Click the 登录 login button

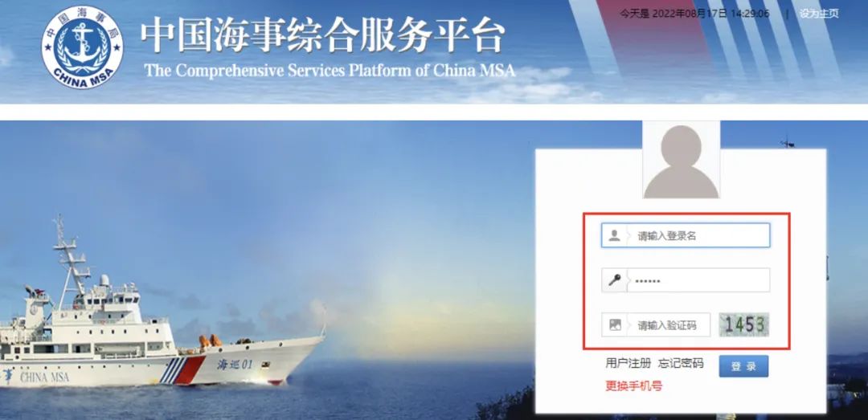coord(743,366)
